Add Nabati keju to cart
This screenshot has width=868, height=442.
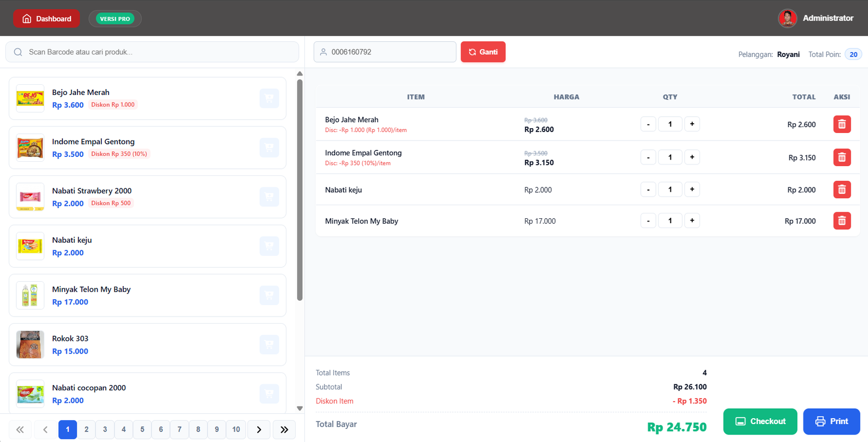[269, 246]
